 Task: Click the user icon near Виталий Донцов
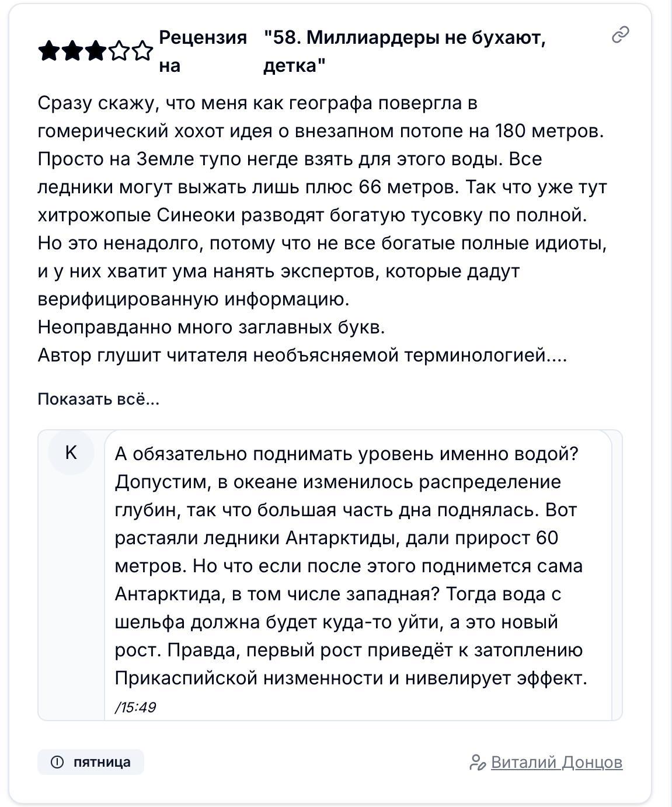click(x=478, y=763)
